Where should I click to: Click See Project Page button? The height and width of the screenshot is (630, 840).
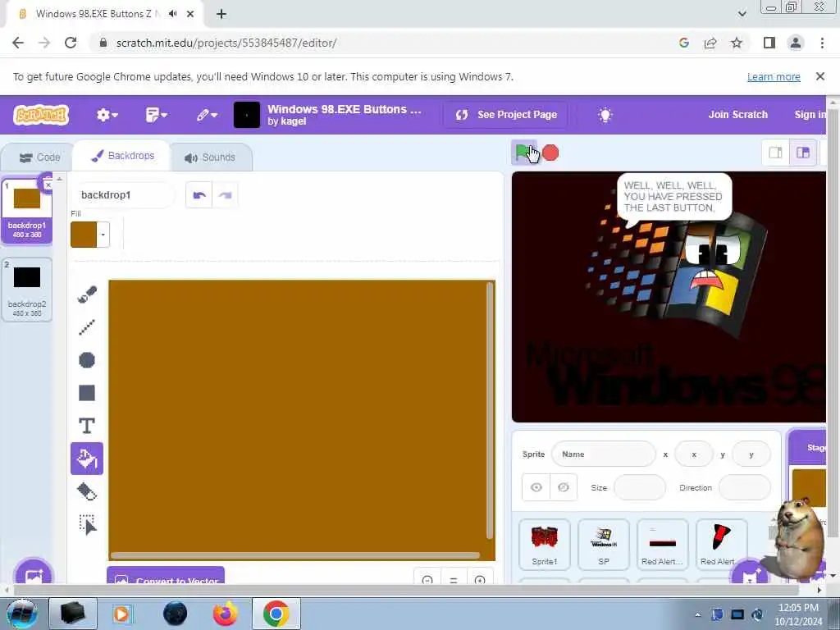[505, 115]
